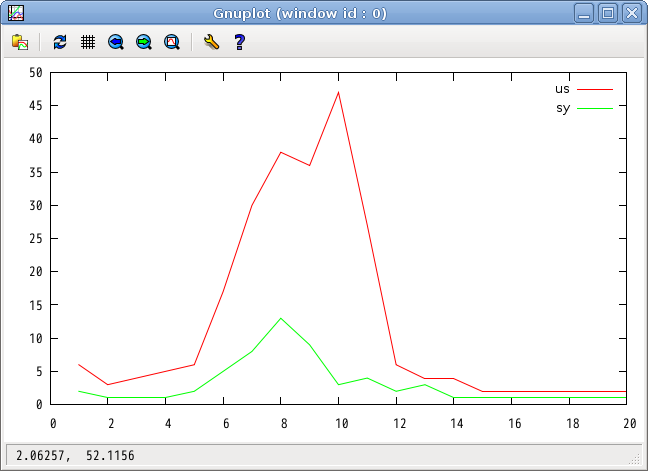Copy the plot to clipboard
The width and height of the screenshot is (648, 471).
20,42
